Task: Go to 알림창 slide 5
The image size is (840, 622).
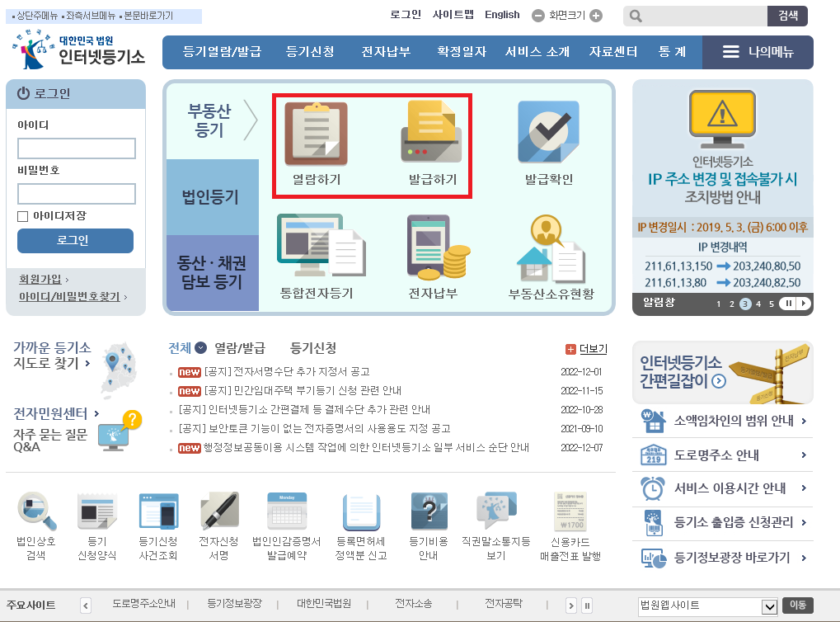Action: (772, 304)
